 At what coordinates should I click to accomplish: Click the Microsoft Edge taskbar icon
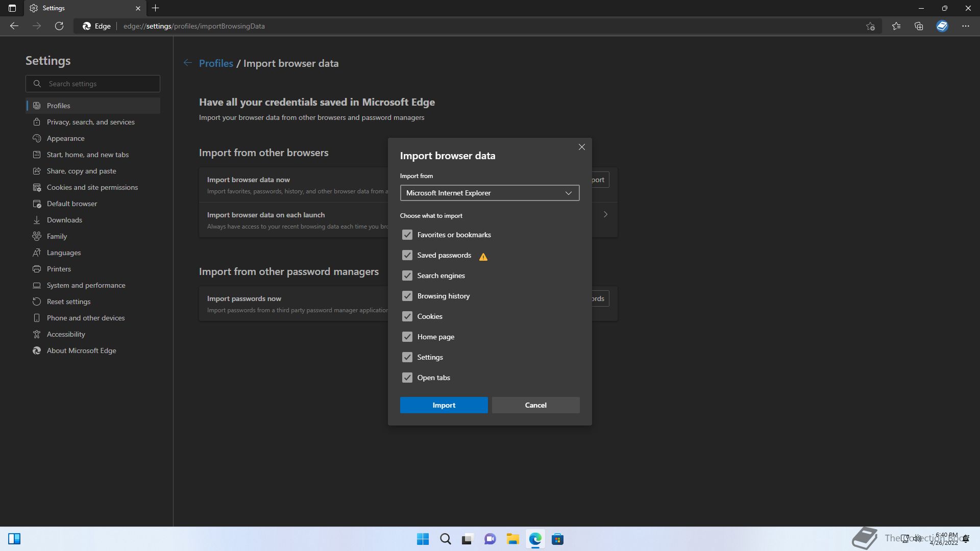click(535, 539)
